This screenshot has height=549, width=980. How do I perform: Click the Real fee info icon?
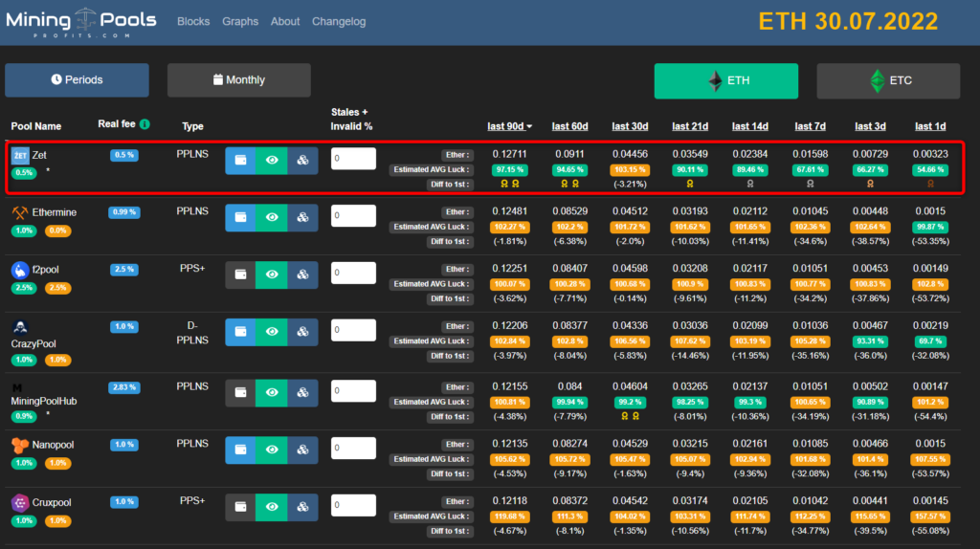145,124
